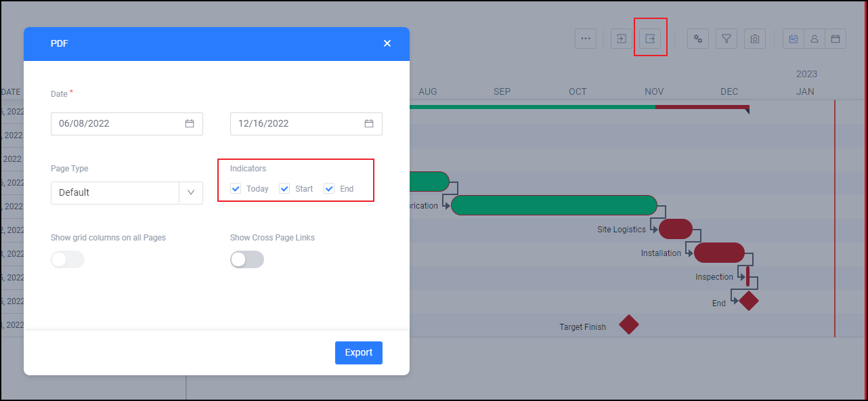Click the Indicators label
This screenshot has height=401, width=868.
[x=248, y=169]
